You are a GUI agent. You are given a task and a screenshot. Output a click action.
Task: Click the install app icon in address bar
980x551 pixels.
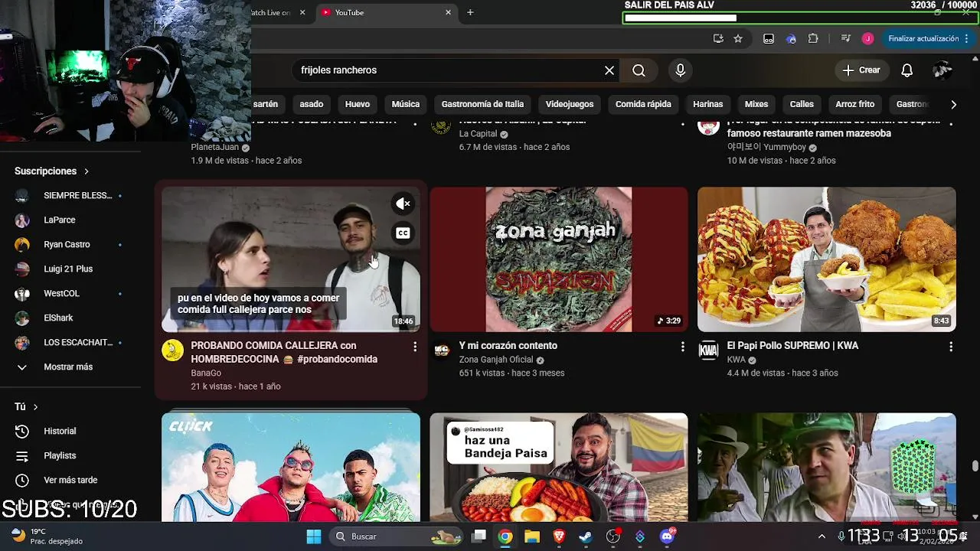pyautogui.click(x=718, y=38)
